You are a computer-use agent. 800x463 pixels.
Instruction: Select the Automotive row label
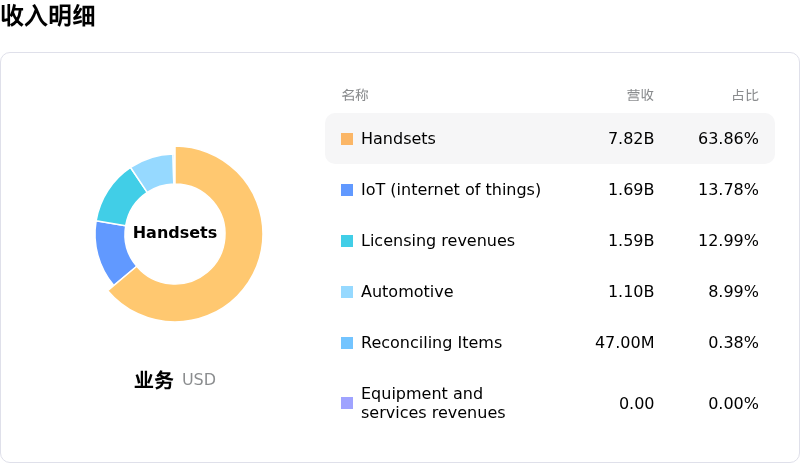point(407,292)
